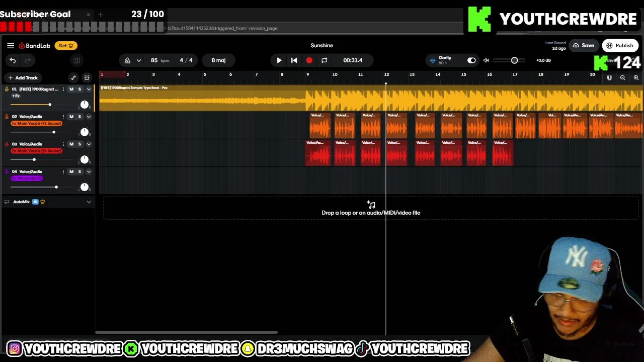The image size is (644, 362).
Task: Adjust the master volume slider
Action: pyautogui.click(x=514, y=60)
